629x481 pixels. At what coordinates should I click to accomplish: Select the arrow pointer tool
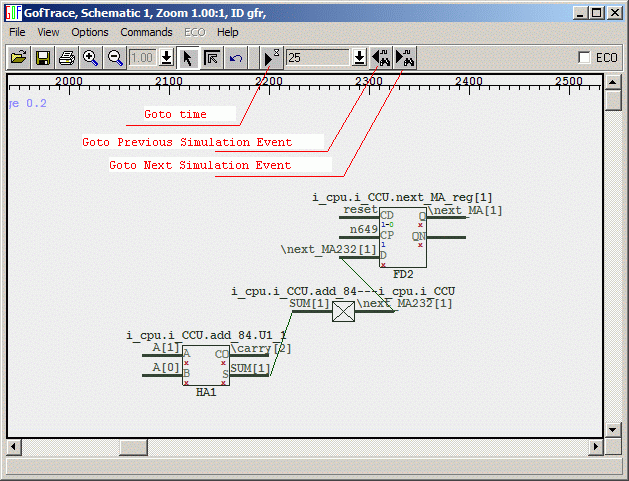(x=188, y=58)
